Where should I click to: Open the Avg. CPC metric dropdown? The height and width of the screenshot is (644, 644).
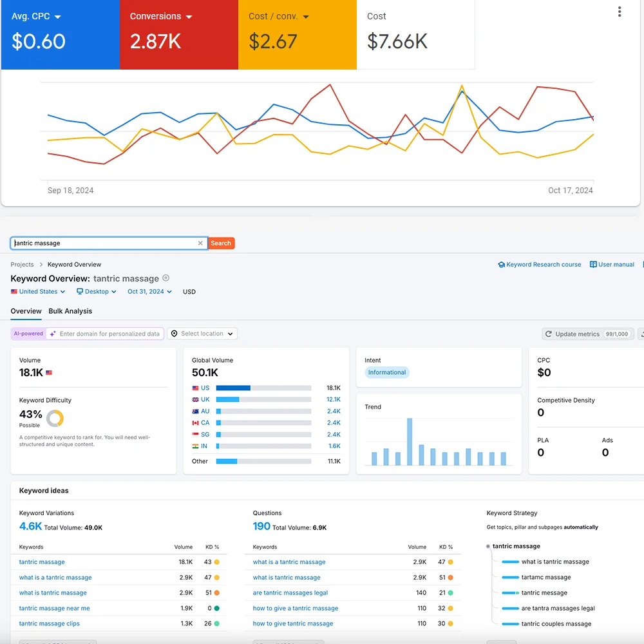[57, 17]
